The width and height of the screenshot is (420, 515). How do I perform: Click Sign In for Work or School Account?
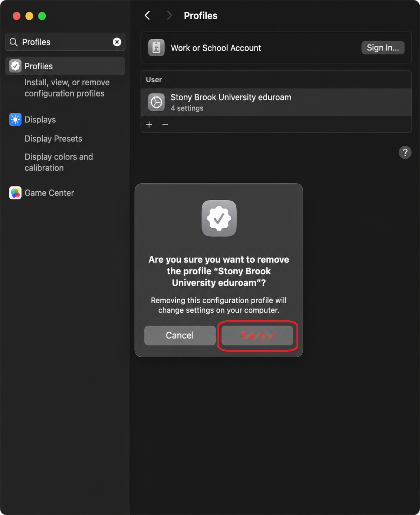383,48
